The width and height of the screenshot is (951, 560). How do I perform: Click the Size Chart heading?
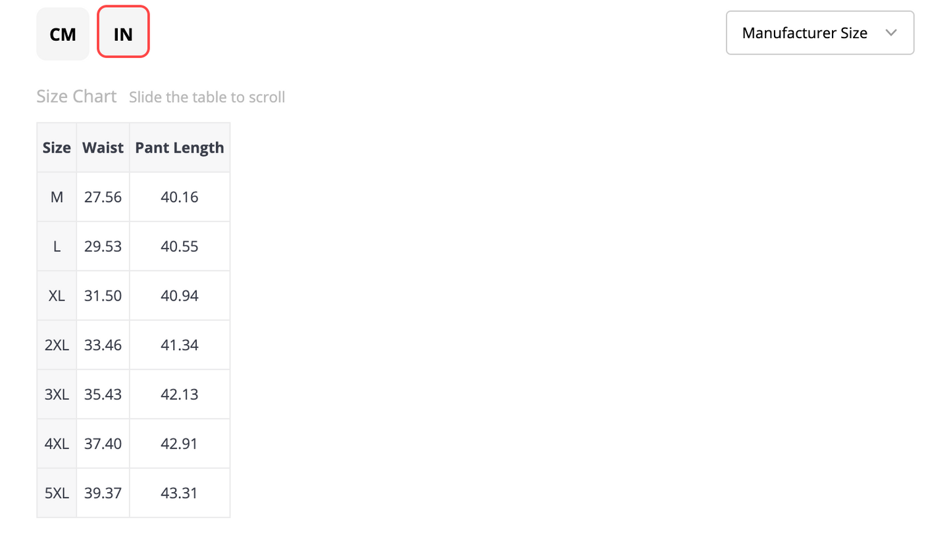tap(76, 97)
